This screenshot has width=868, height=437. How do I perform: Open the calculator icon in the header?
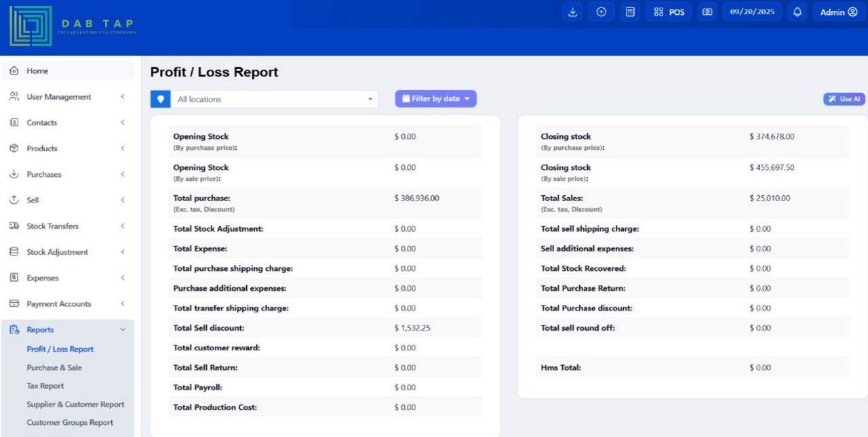point(630,12)
